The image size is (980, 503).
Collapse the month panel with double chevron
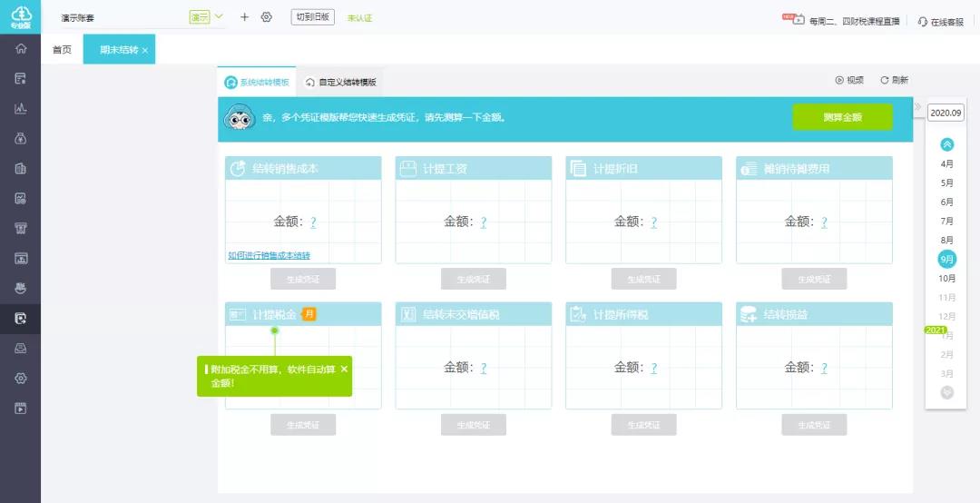(x=917, y=107)
